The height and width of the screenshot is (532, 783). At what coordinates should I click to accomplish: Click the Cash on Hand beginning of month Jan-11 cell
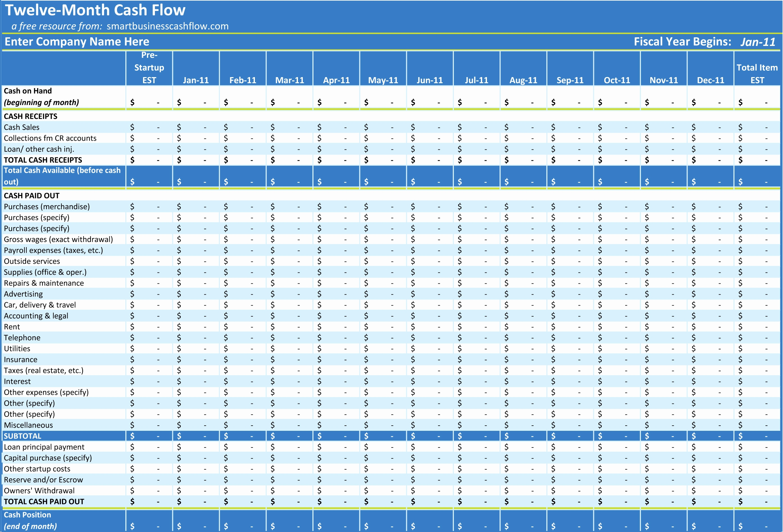(190, 104)
